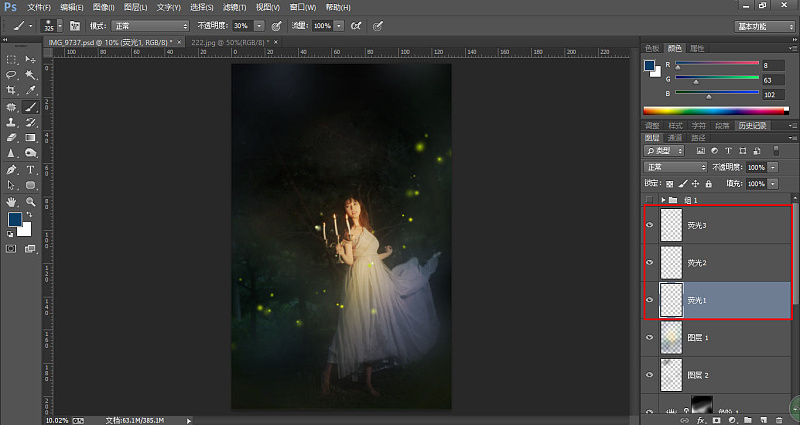Screen dimensions: 800x425
Task: Toggle lock transparent pixels
Action: pos(669,184)
